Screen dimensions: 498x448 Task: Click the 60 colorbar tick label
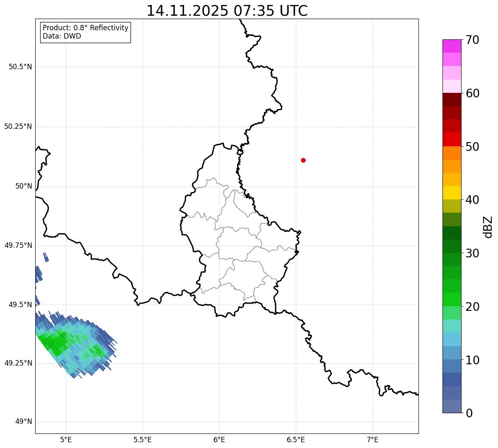point(472,93)
